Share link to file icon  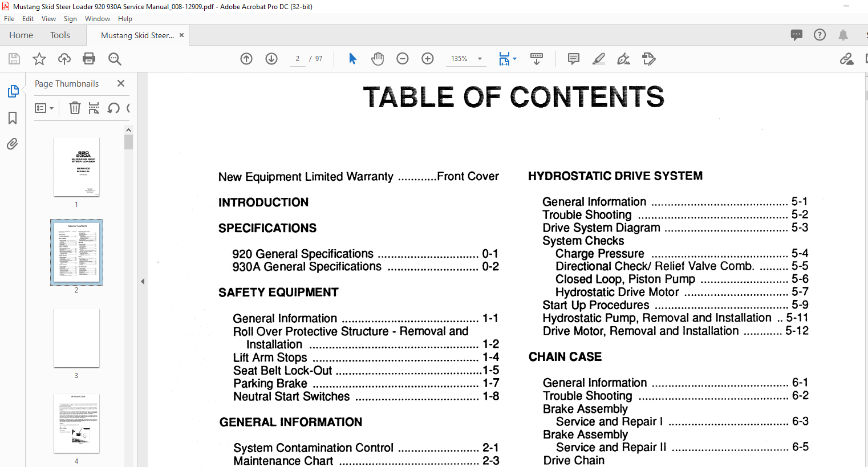[847, 59]
